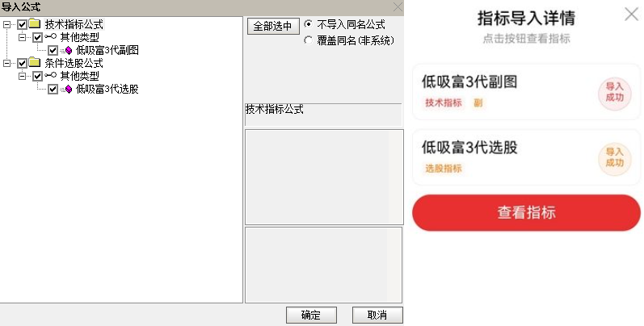Close the 指标导入详情 panel
The width and height of the screenshot is (644, 326).
coord(631,15)
